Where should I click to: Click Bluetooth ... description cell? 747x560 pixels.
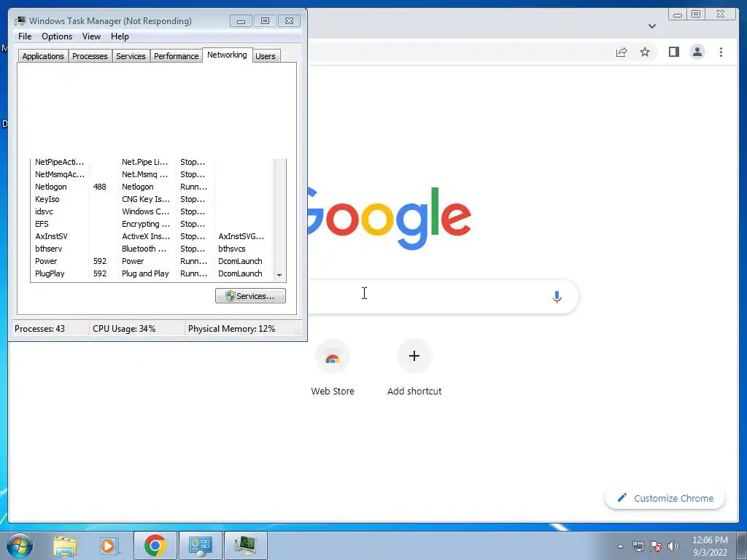(144, 249)
